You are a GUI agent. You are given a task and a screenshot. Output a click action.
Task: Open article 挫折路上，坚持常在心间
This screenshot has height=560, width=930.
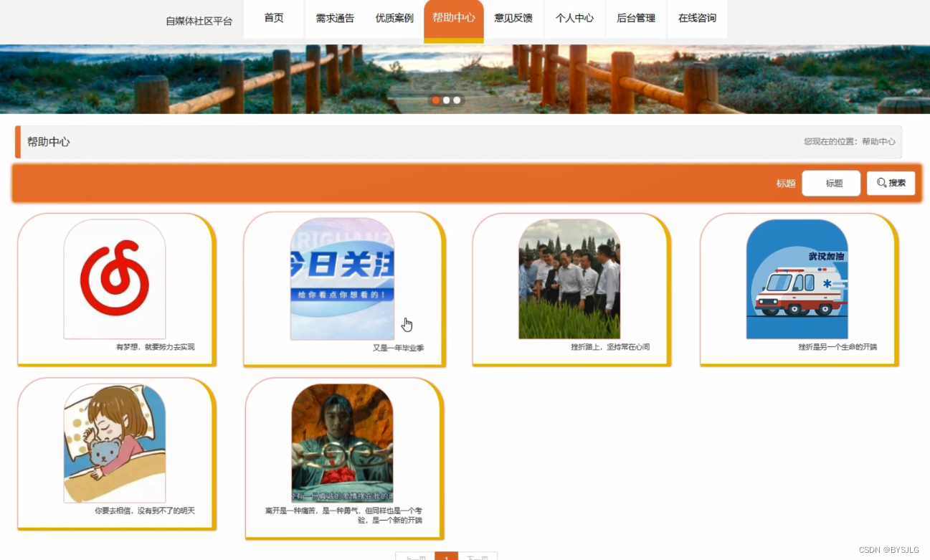[610, 347]
